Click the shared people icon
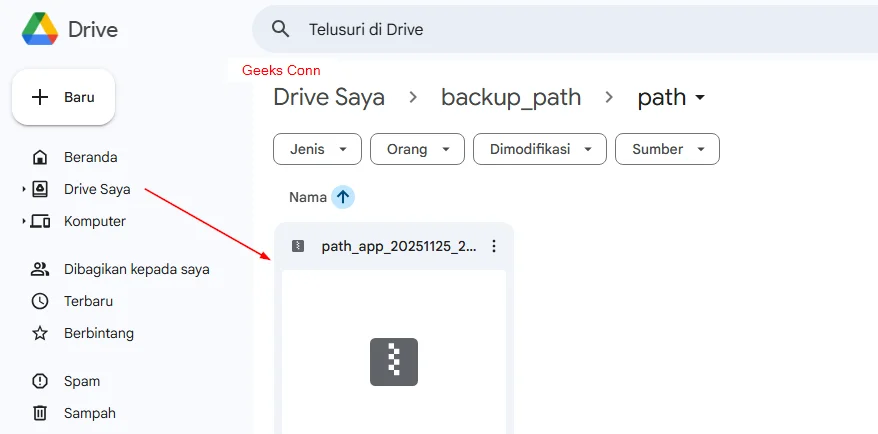Screen dimensions: 878x434 point(40,269)
